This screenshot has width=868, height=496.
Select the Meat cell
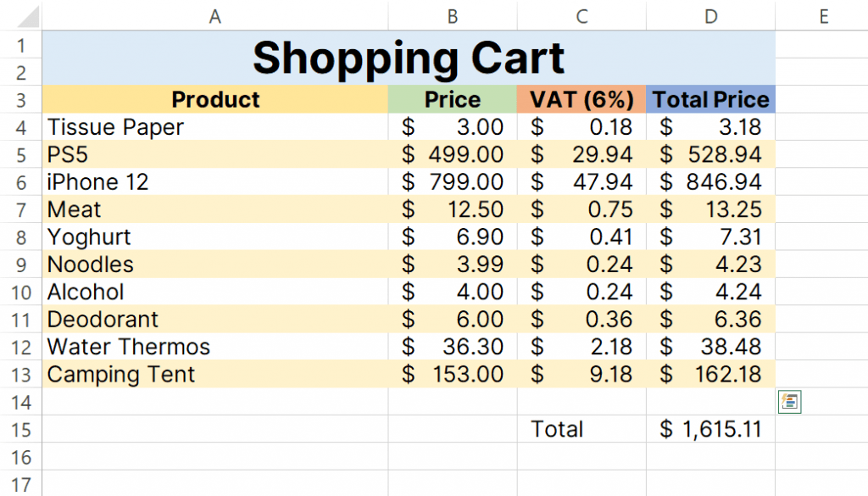coord(215,209)
